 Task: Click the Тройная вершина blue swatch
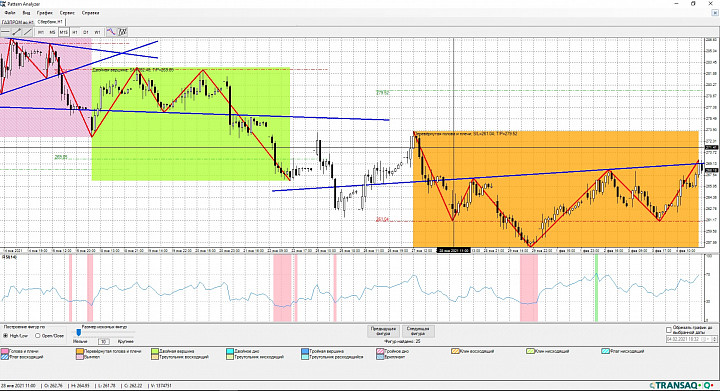point(305,351)
